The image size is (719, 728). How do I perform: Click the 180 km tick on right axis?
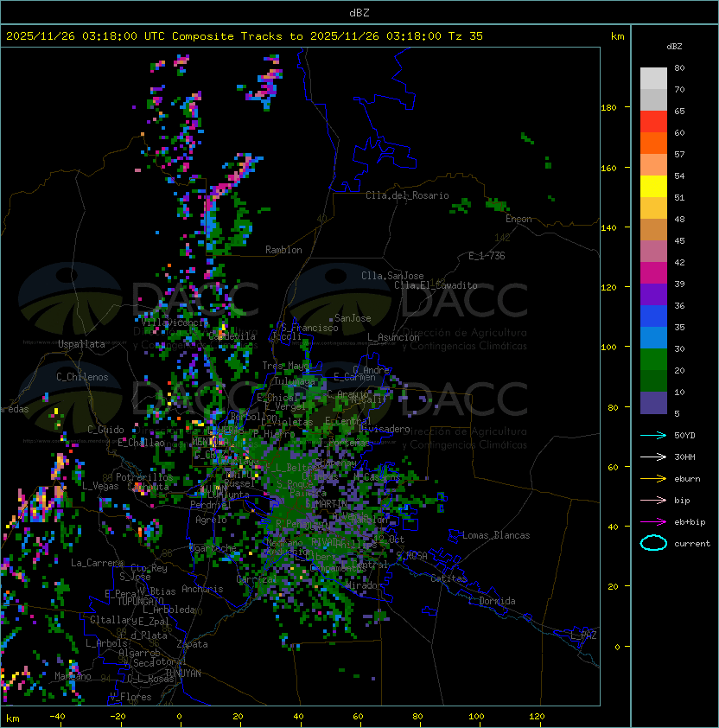(x=608, y=108)
